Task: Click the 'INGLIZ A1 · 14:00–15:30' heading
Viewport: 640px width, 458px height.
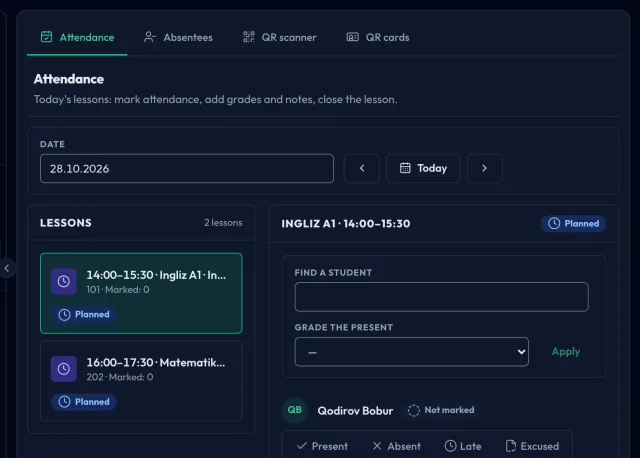Action: [x=346, y=224]
